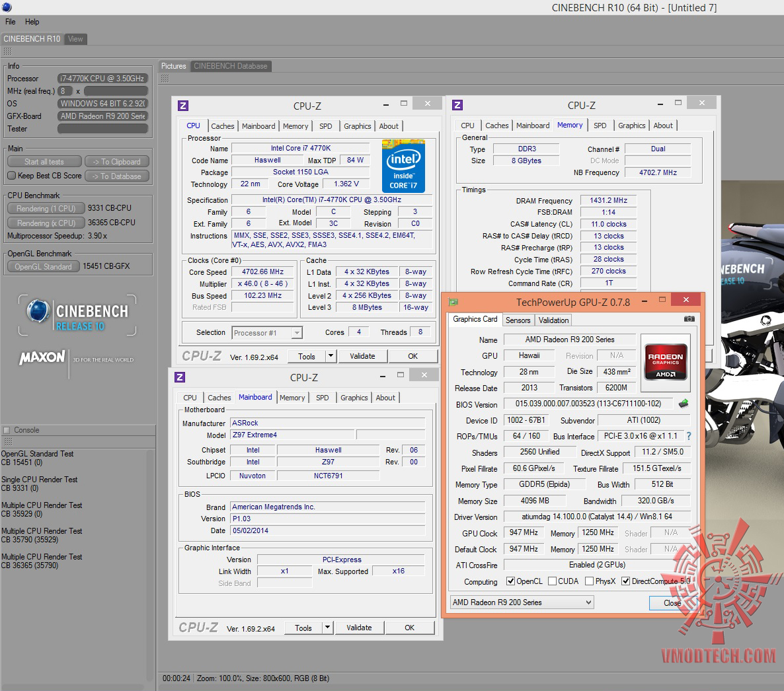Click To Clipboard button
Image resolution: width=784 pixels, height=691 pixels.
[x=117, y=161]
